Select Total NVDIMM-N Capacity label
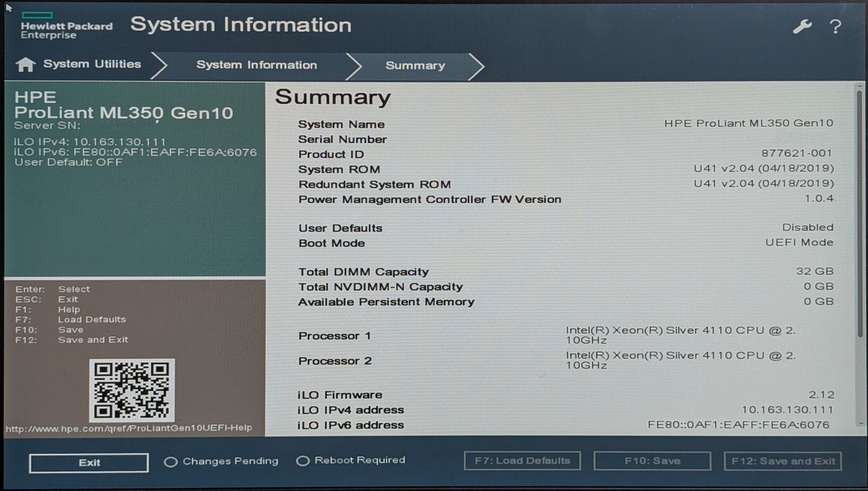The height and width of the screenshot is (491, 868). click(381, 286)
